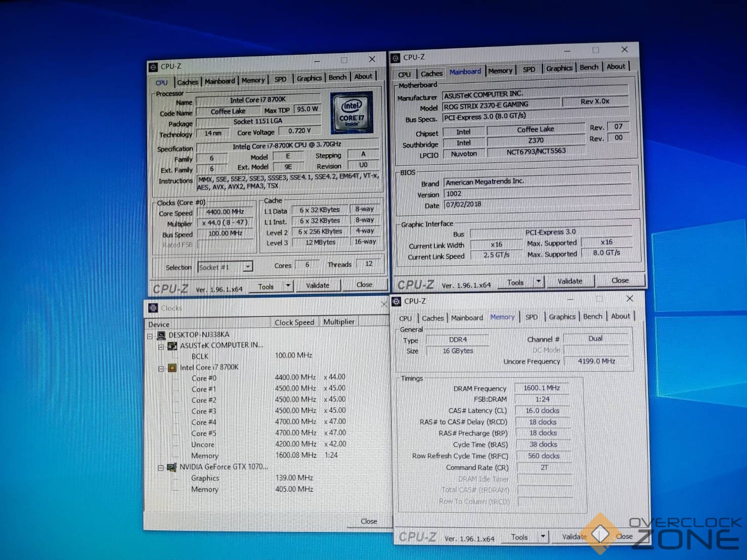Click Validate in the Mainboard window
The width and height of the screenshot is (747, 560).
pyautogui.click(x=570, y=281)
